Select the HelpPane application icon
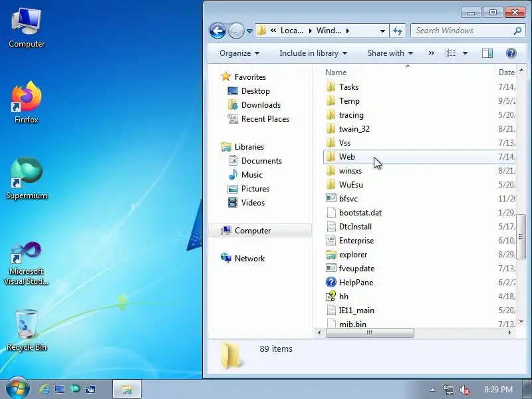The width and height of the screenshot is (532, 399). (x=331, y=282)
